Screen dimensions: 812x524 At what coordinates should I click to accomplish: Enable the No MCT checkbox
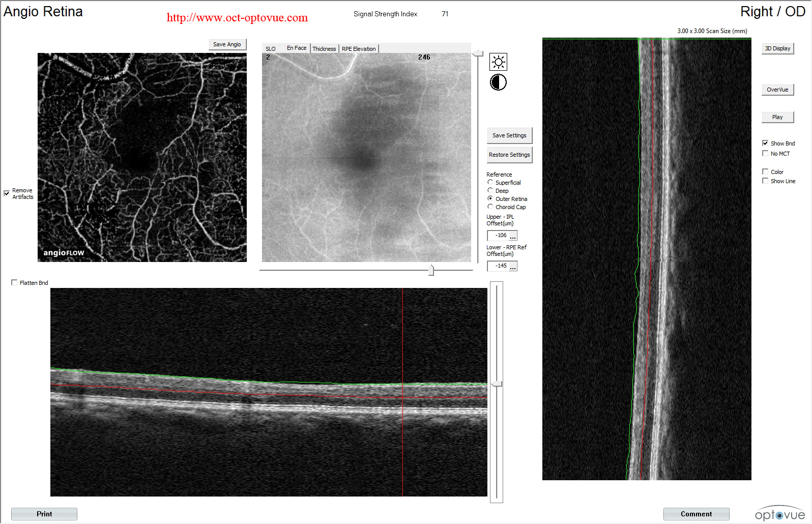coord(765,154)
